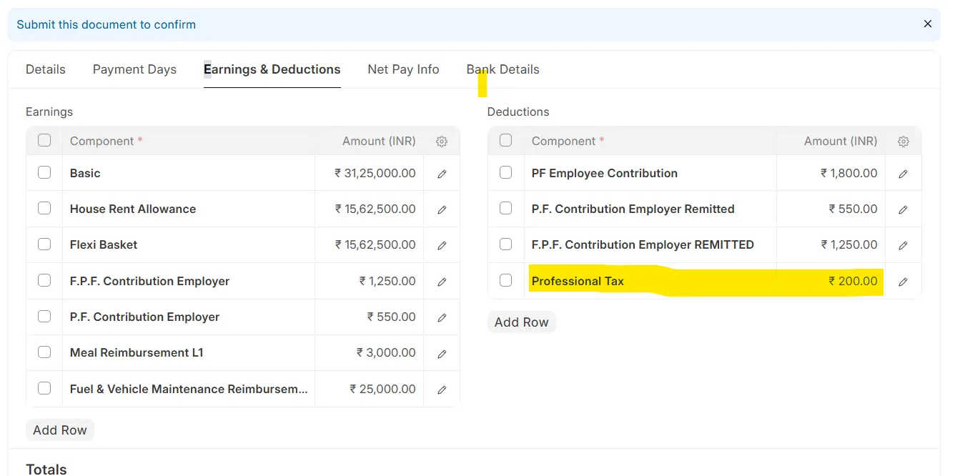The width and height of the screenshot is (980, 476).
Task: Select all deductions via header checkbox
Action: click(x=506, y=140)
